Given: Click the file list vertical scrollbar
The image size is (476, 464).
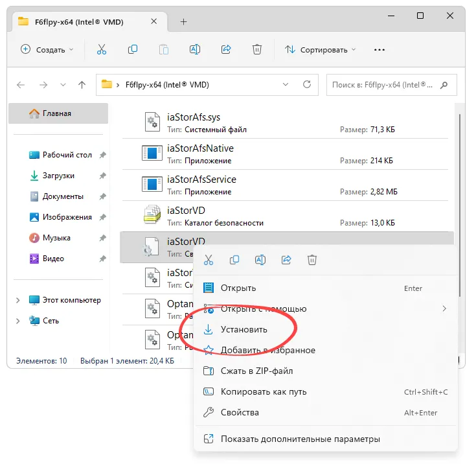Looking at the screenshot, I should pos(460,205).
